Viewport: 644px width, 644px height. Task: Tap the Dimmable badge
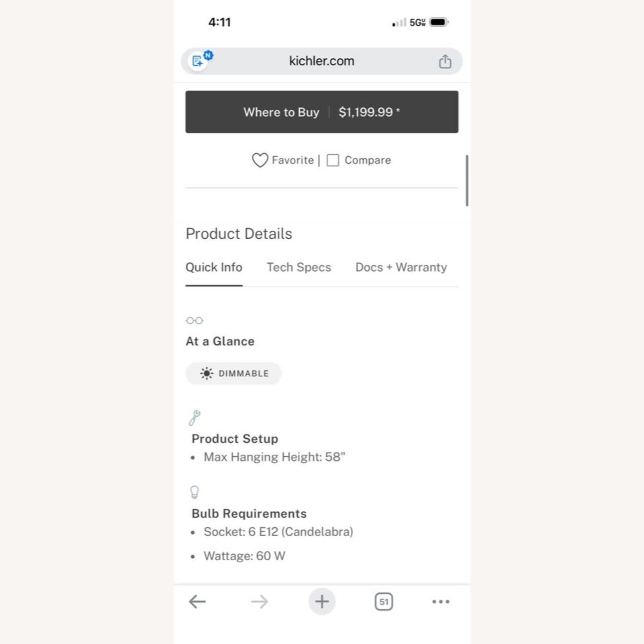(x=234, y=373)
